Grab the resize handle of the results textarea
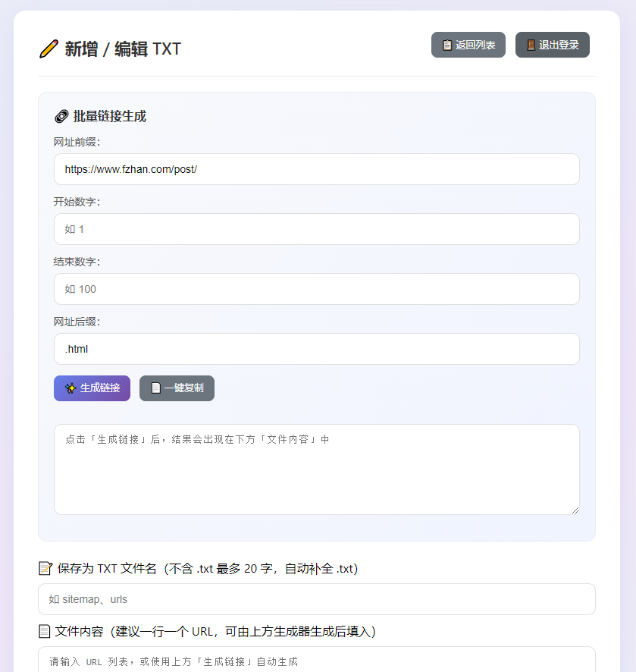The image size is (636, 672). pos(575,510)
